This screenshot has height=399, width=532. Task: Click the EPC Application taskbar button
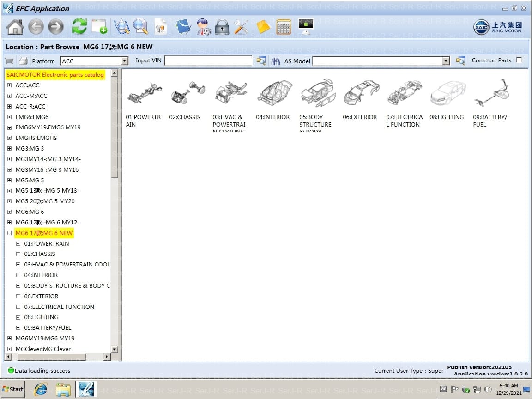(86, 389)
